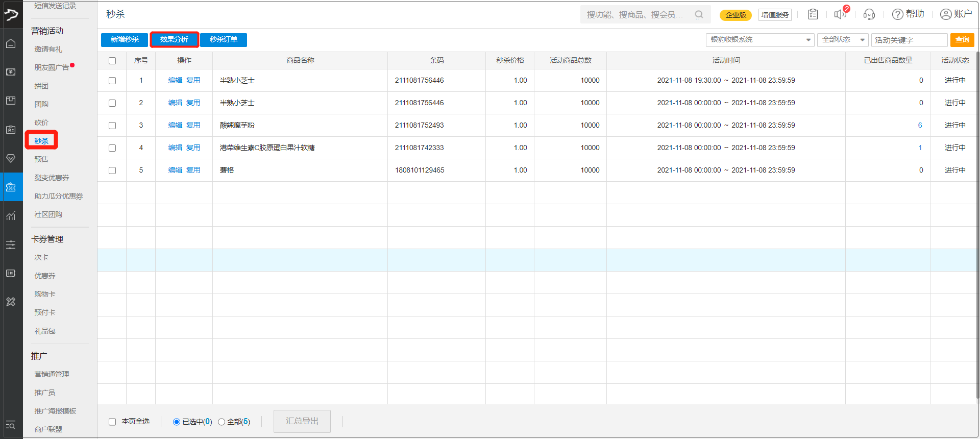Screen dimensions: 980x439
Task: Click the orange 查询 button
Action: (962, 40)
